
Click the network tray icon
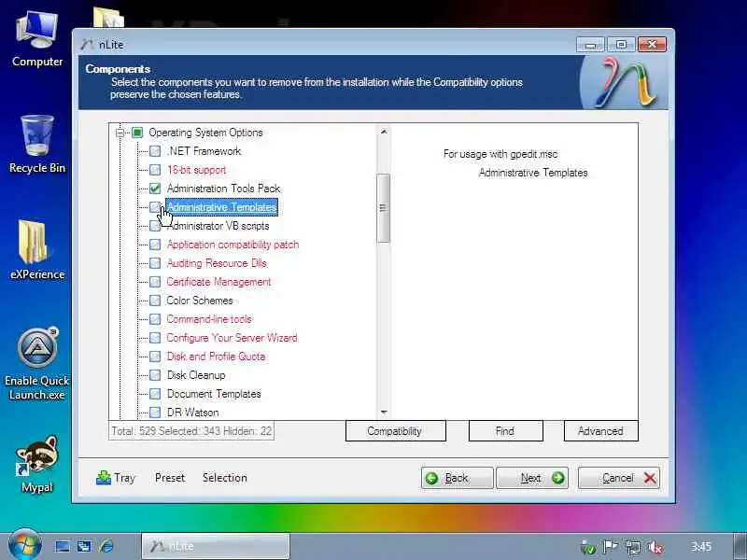[x=633, y=547]
